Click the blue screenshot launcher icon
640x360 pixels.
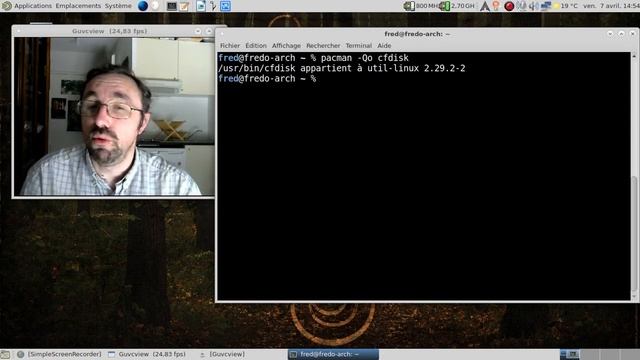tap(226, 6)
